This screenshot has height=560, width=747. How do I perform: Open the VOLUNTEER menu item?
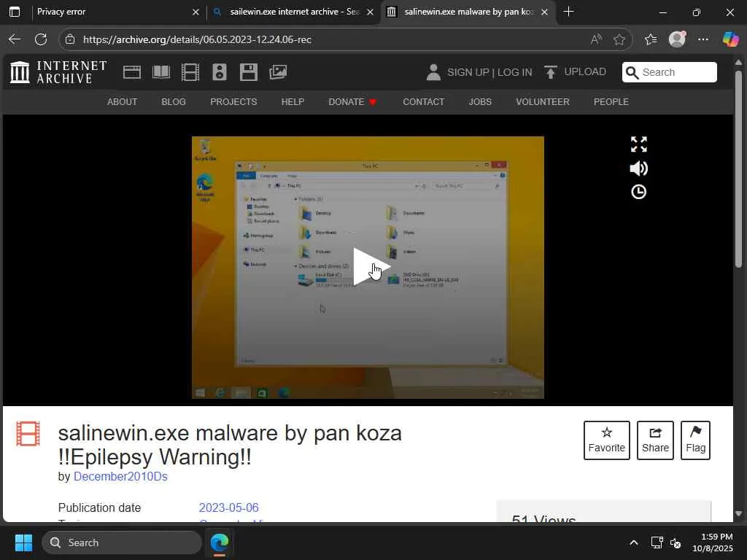tap(543, 102)
